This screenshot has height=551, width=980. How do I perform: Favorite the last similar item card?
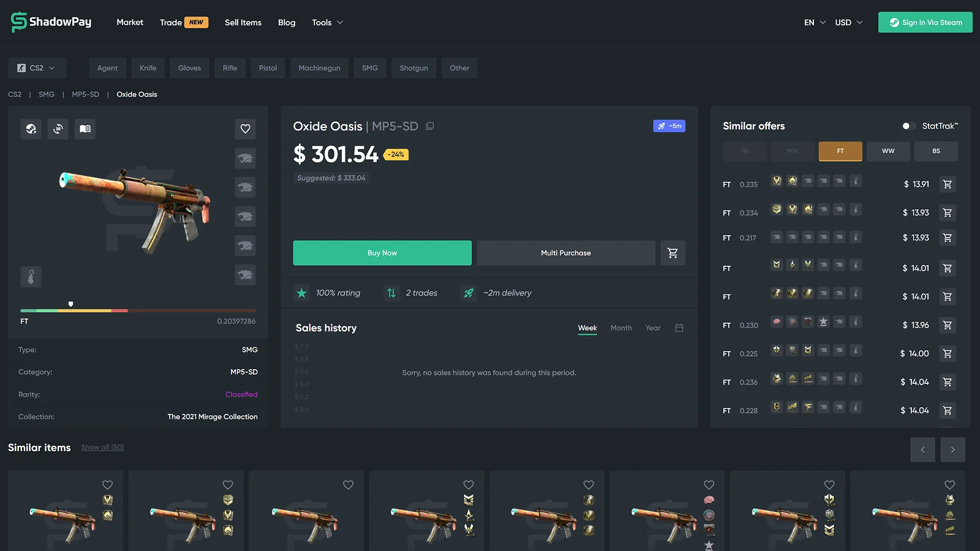point(950,485)
